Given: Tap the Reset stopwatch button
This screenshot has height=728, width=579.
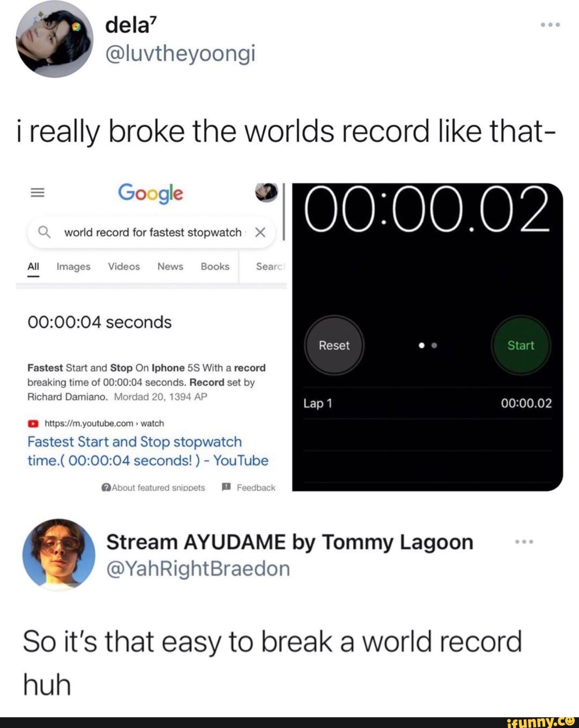Looking at the screenshot, I should tap(334, 345).
